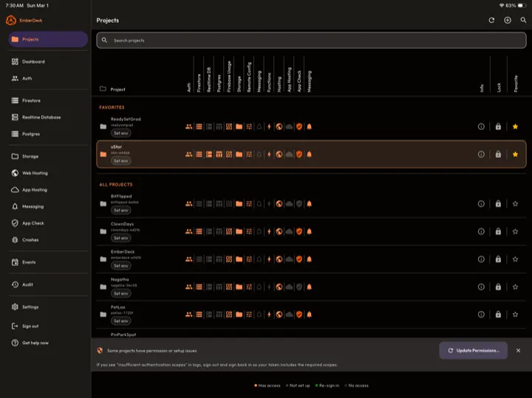Favorite the ClownDays project
Viewport: 532px width, 398px height.
(x=515, y=232)
